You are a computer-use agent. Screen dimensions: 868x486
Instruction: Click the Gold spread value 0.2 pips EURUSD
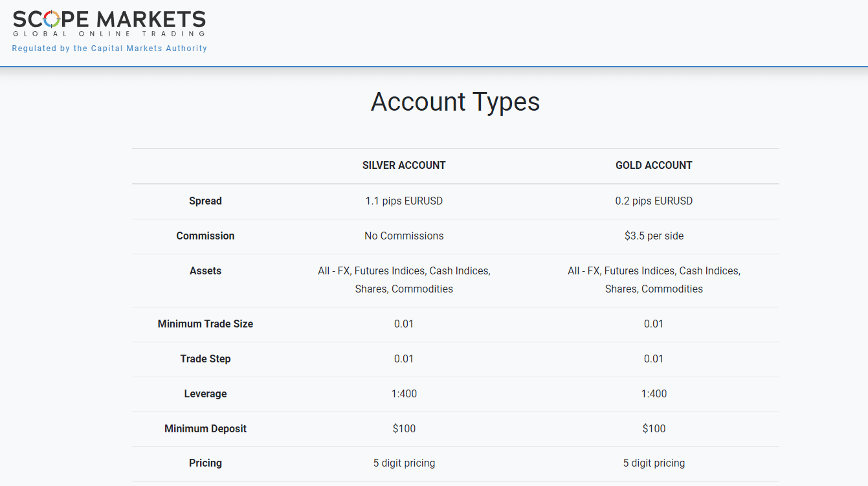pos(654,201)
